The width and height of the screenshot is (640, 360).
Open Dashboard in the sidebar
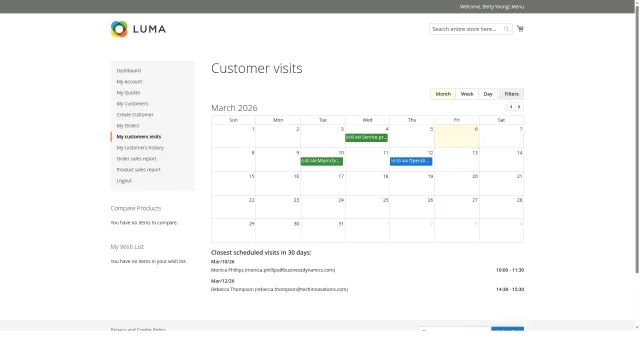129,71
